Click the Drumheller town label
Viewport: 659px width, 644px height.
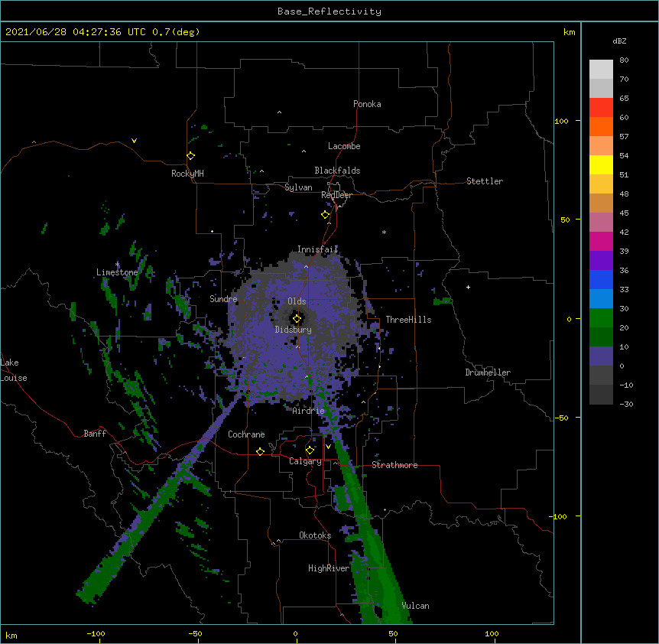pyautogui.click(x=488, y=372)
